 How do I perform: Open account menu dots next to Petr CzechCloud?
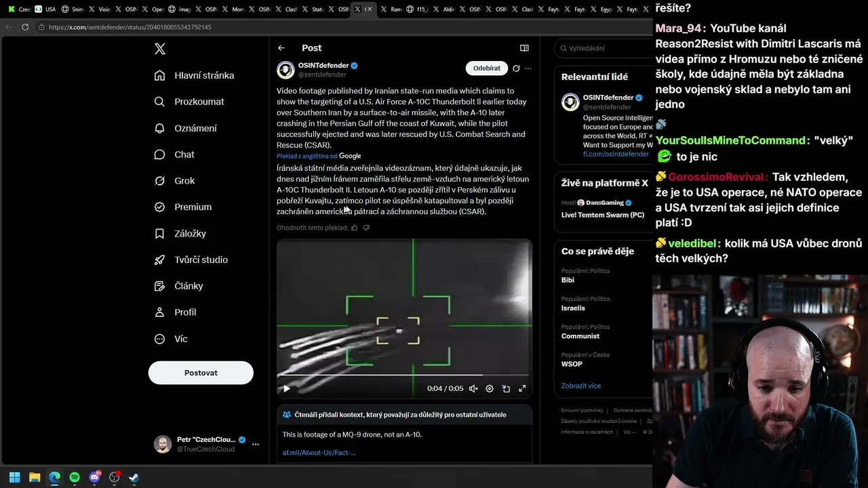(x=256, y=445)
